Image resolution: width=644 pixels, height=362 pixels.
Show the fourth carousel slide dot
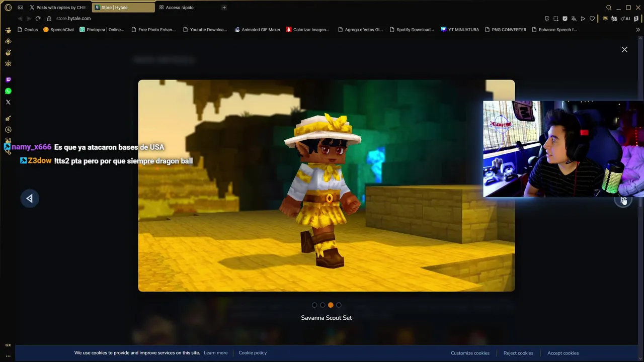point(339,305)
